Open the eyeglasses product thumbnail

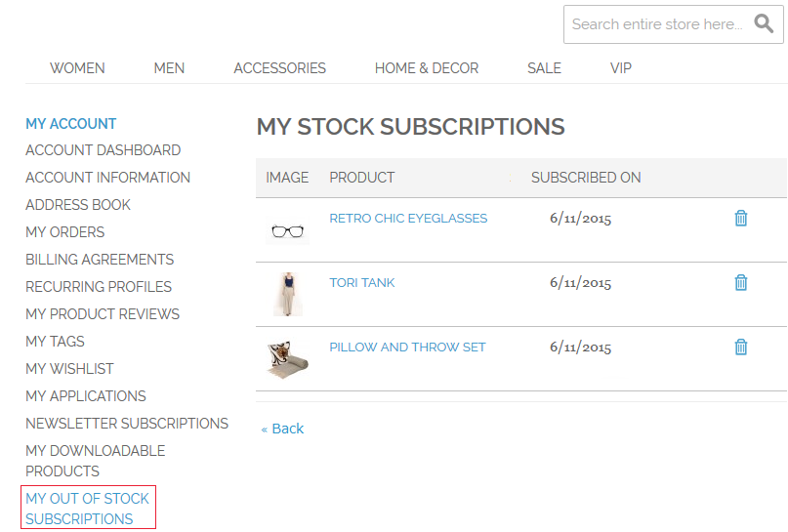click(287, 231)
